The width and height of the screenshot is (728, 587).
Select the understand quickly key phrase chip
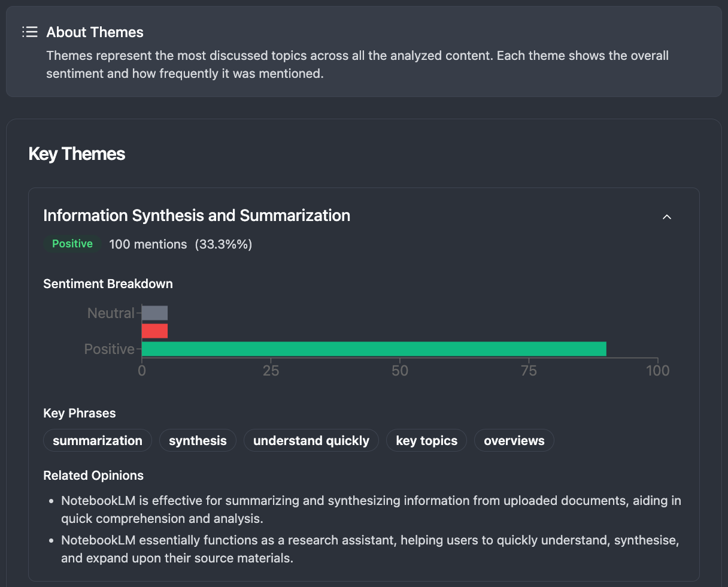311,440
